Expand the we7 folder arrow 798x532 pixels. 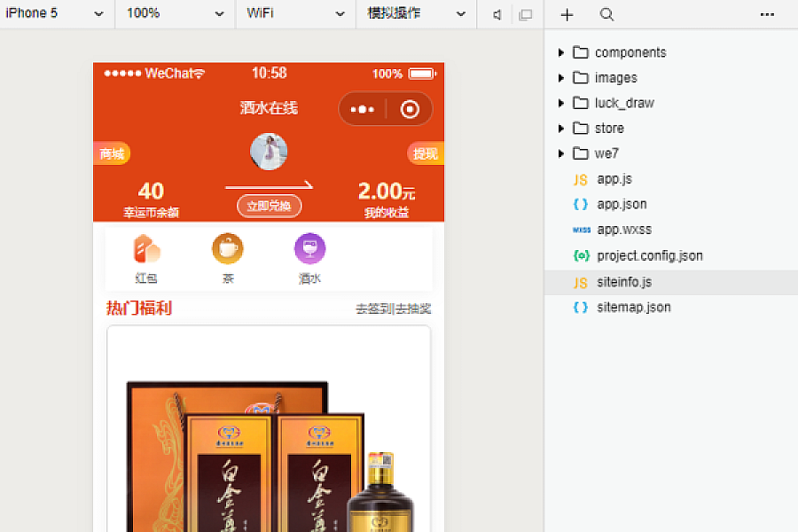(561, 153)
